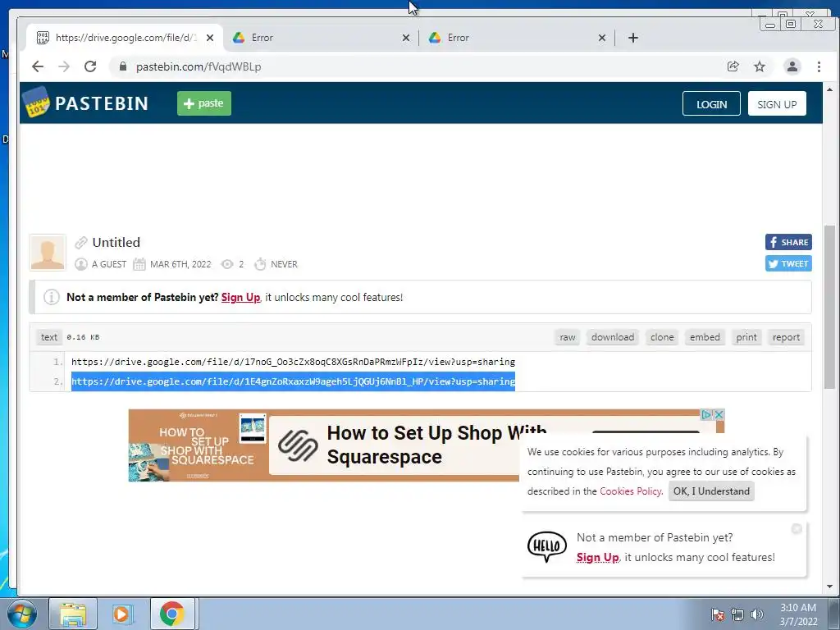Dismiss the Hello sign-up popup
The image size is (840, 630).
[797, 529]
